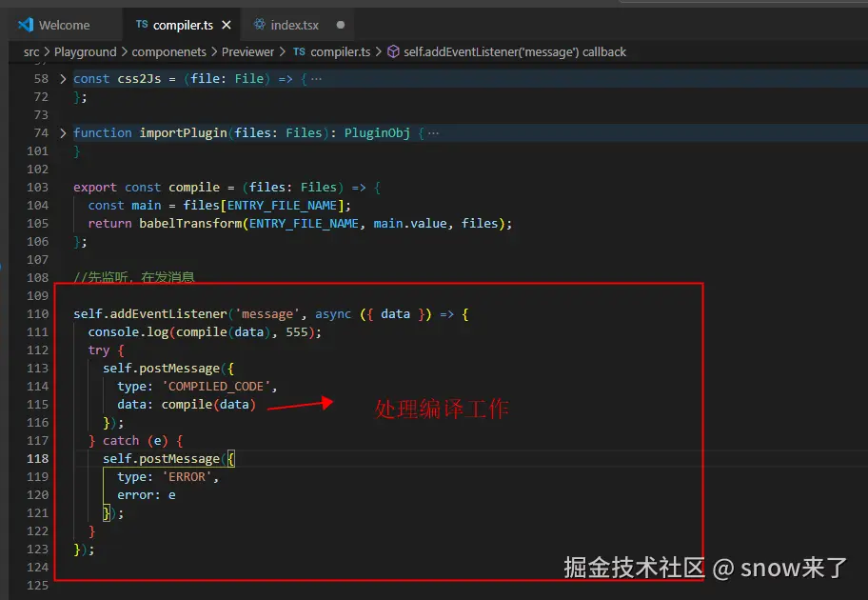Click the symbol cube icon in the breadcrumb
Viewport: 868px width, 600px height.
[x=393, y=52]
